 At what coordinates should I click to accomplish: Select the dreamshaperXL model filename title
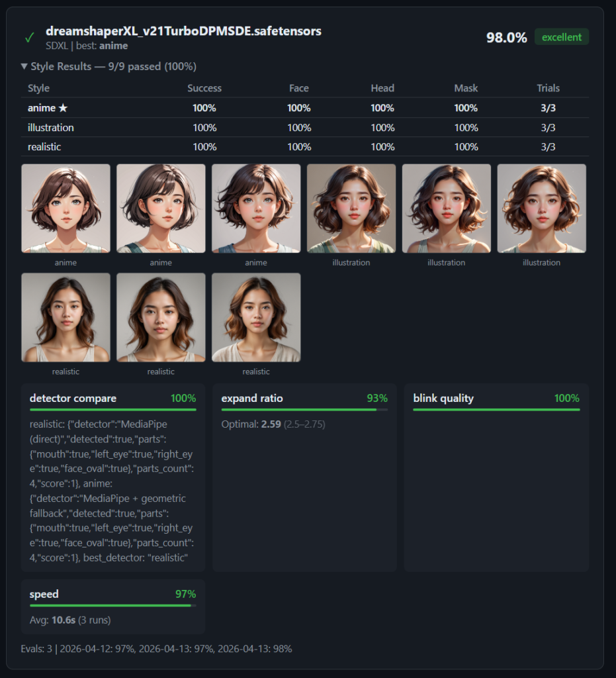tap(183, 31)
